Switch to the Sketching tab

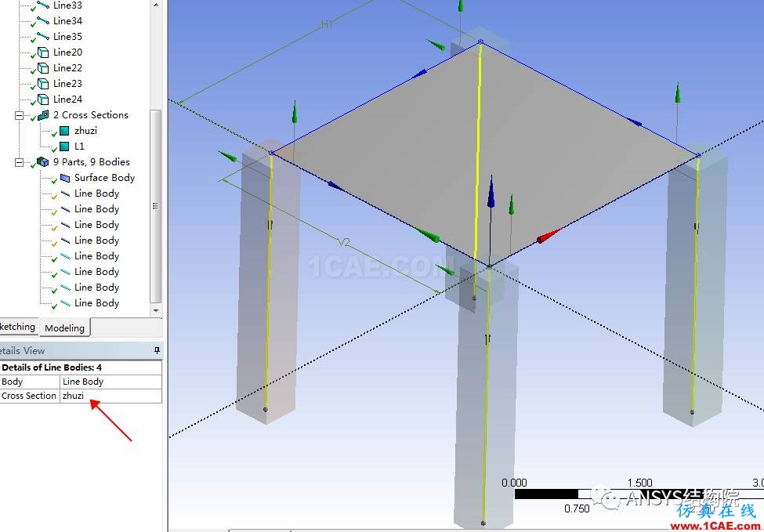(18, 327)
